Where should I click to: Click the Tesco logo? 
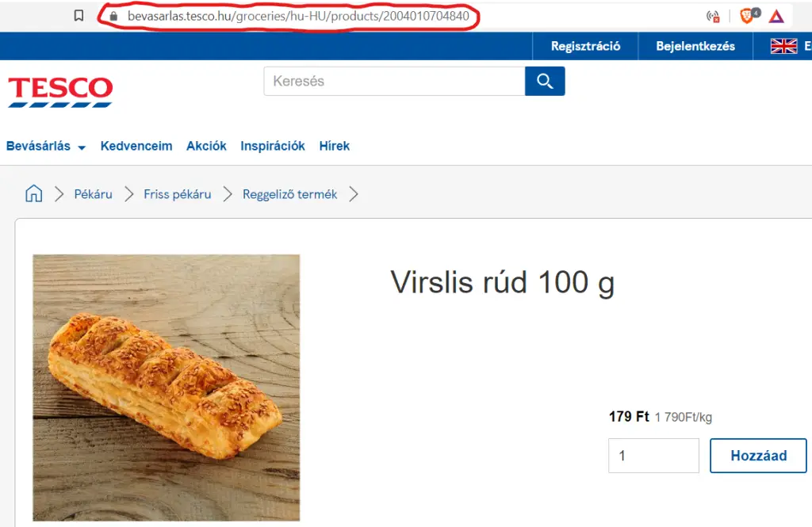(x=60, y=92)
